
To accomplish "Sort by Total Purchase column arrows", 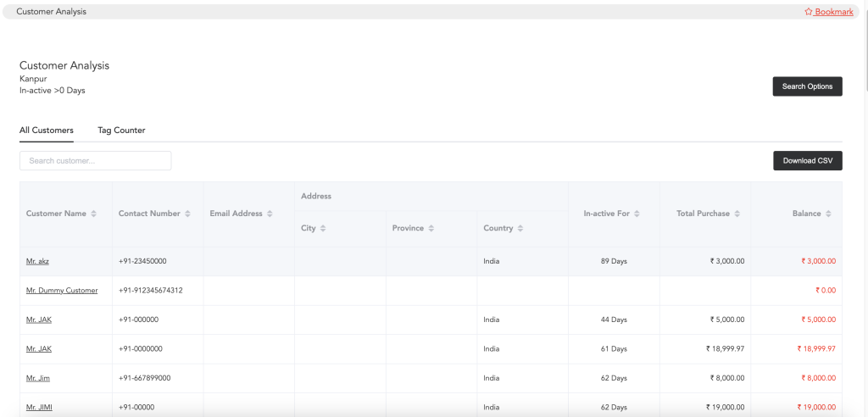I will (737, 214).
